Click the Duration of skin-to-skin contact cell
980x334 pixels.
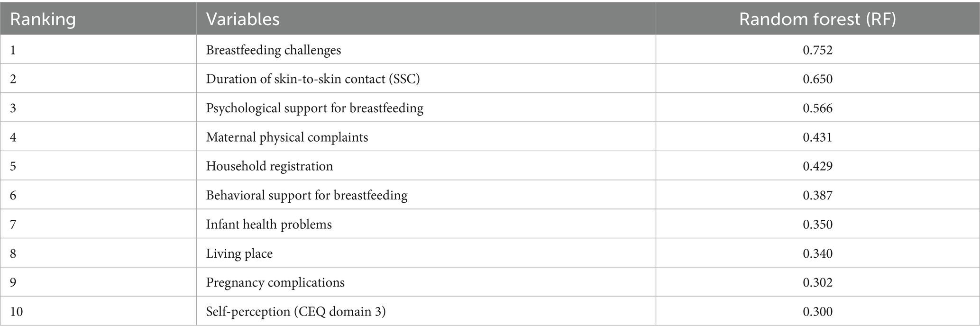[x=313, y=79]
